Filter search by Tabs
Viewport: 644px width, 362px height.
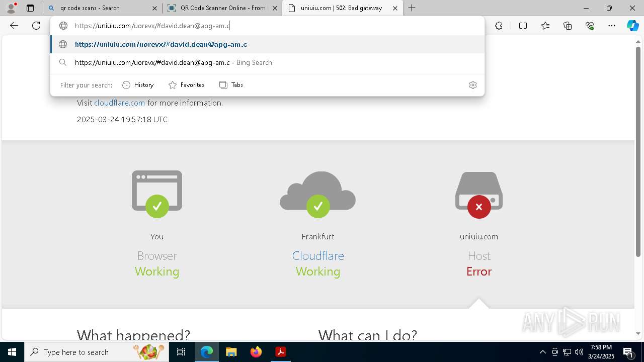coord(231,85)
